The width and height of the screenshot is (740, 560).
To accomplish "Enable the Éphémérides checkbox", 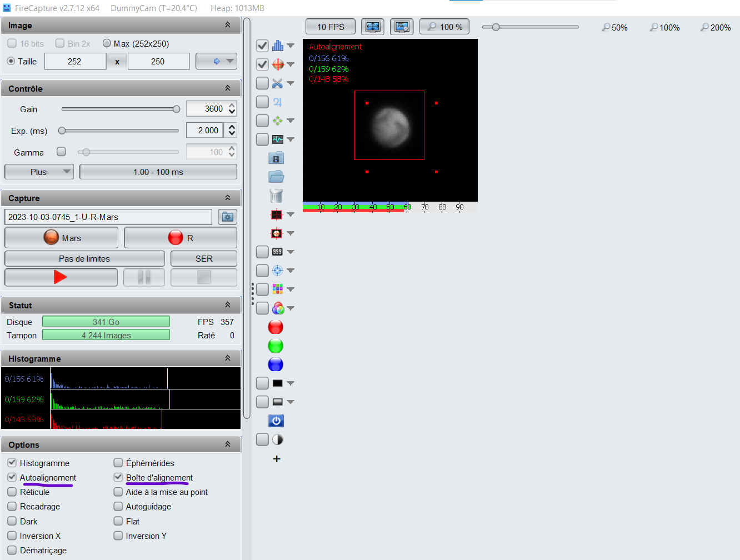I will pos(118,463).
